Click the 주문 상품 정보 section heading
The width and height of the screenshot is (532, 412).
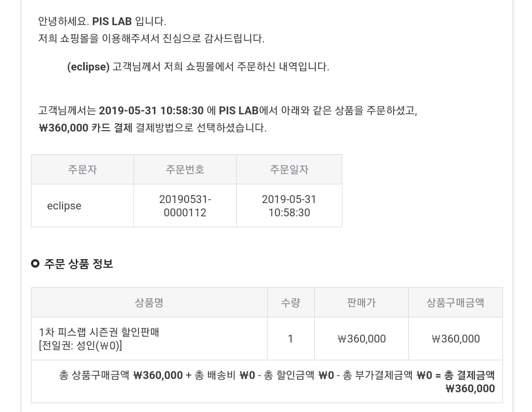coord(79,263)
